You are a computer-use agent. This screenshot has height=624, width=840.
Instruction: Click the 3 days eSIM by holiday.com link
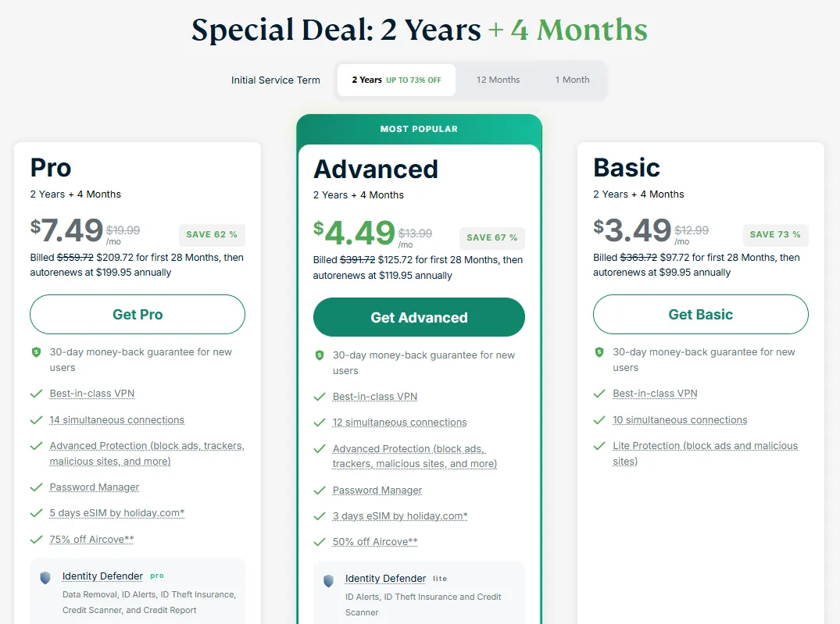[399, 516]
